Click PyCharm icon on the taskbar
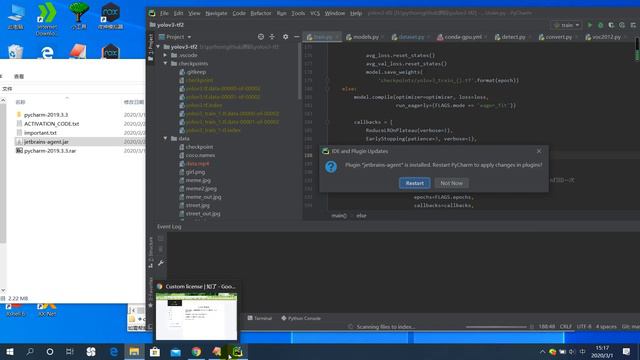Screen dimensions: 640x360 coord(237,351)
